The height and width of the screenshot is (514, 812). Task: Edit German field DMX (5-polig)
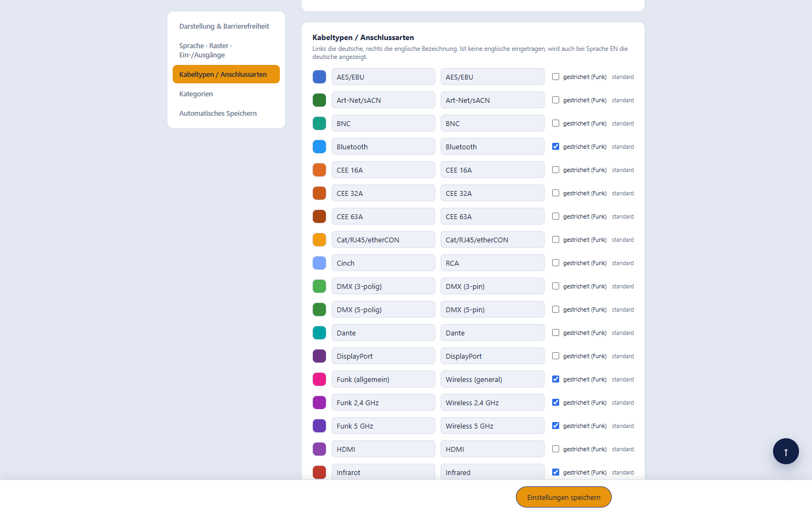click(x=383, y=309)
